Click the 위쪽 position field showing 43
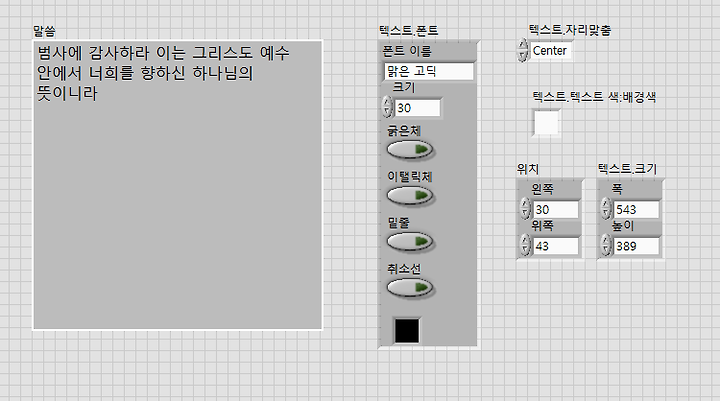Screen dimensions: 720x401 click(556, 246)
